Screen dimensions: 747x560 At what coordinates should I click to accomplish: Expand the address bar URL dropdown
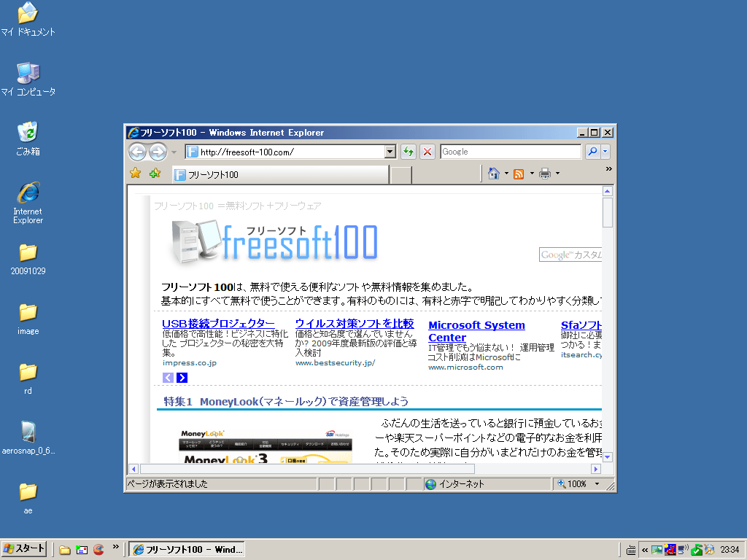[390, 152]
